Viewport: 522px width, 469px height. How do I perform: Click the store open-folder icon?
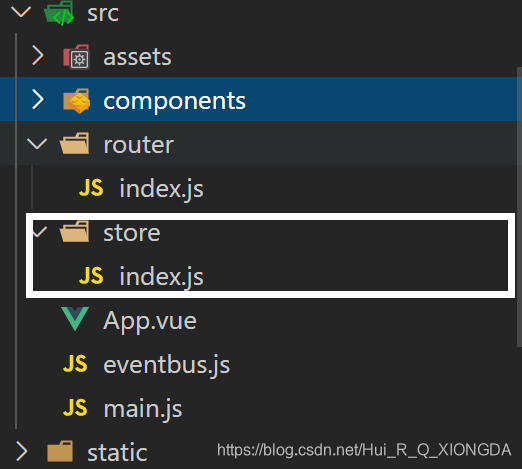pos(74,231)
